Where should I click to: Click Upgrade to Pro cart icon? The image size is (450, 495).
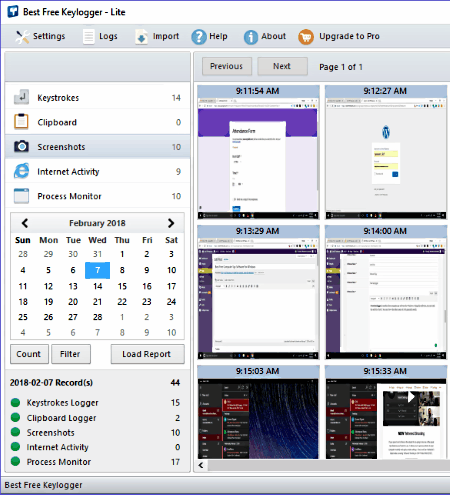pos(306,37)
